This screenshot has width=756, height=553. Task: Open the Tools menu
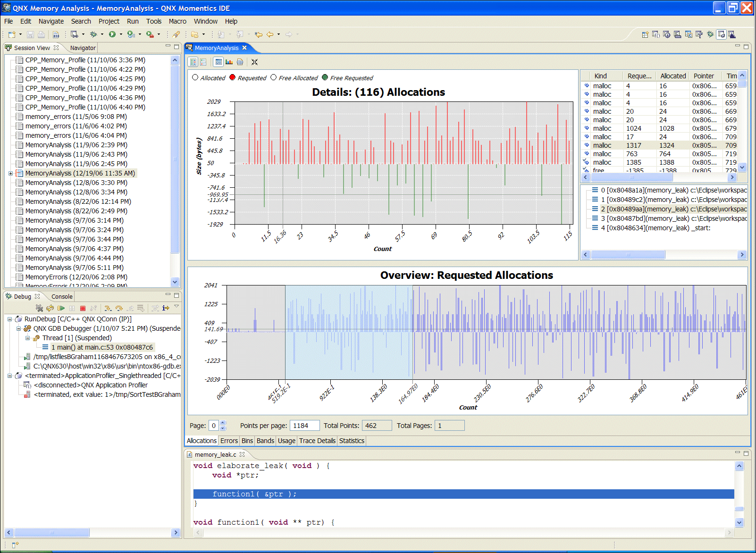tap(153, 21)
